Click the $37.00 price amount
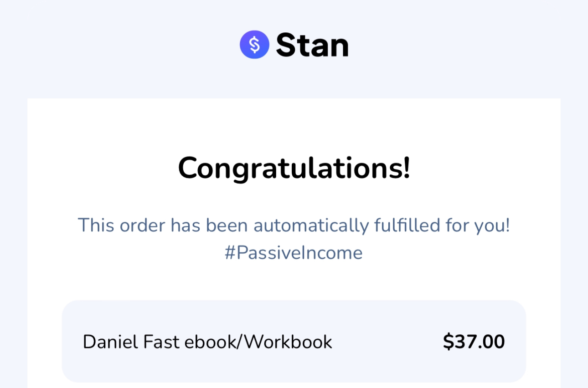 tap(474, 342)
